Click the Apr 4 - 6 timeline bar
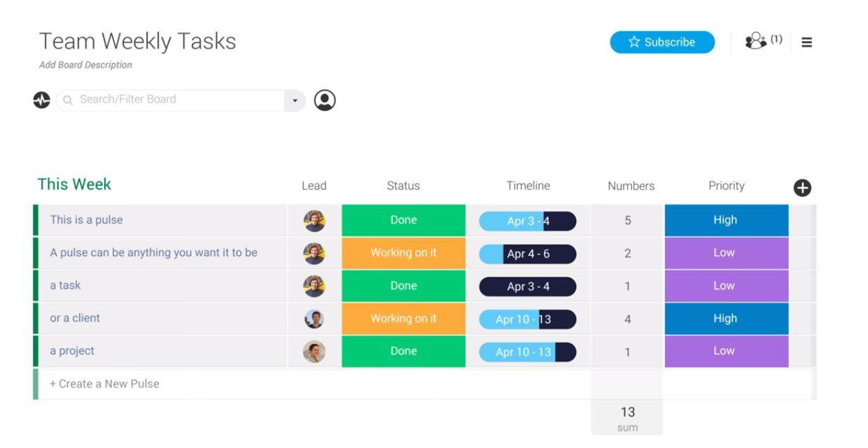 point(528,252)
